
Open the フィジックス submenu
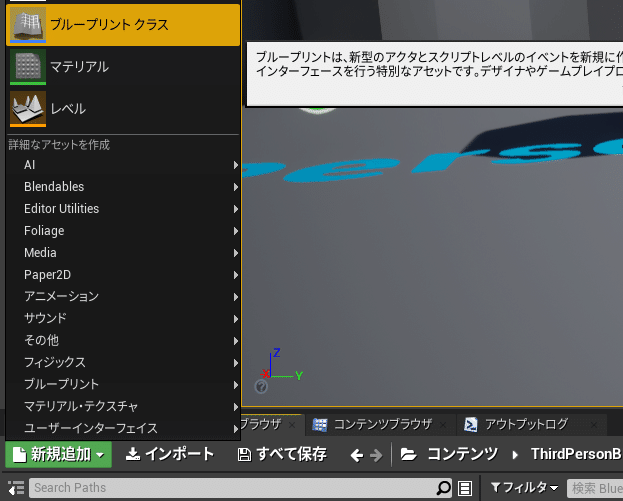[123, 363]
